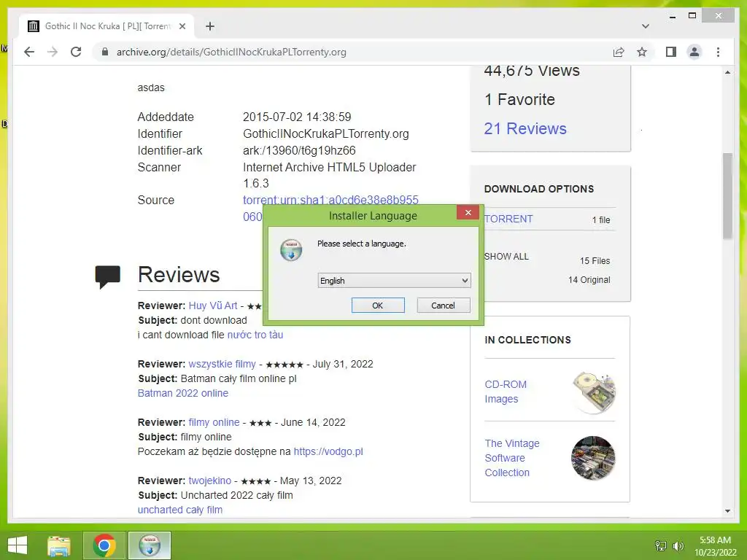
Task: Click the CD-ROM Images thumbnail
Action: [594, 392]
